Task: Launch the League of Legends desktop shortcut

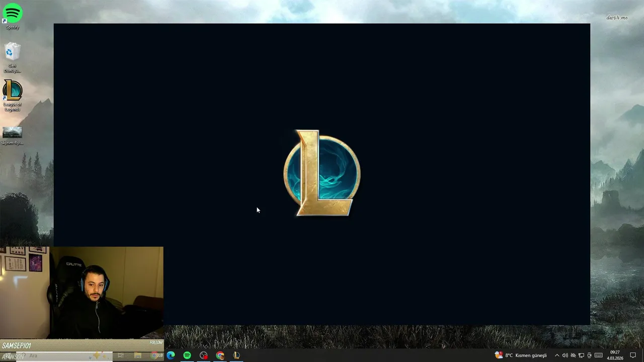Action: point(13,96)
